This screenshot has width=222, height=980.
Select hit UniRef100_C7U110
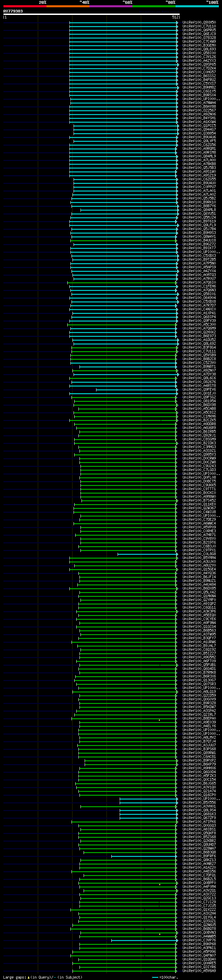(199, 27)
